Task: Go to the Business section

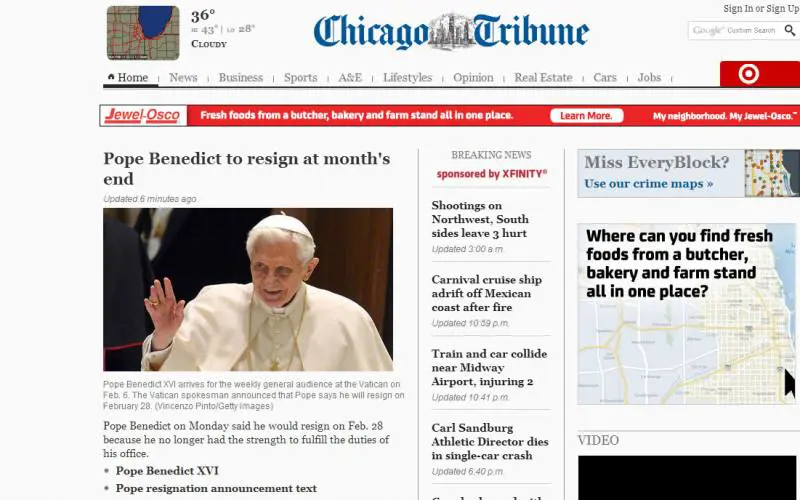Action: coord(241,78)
